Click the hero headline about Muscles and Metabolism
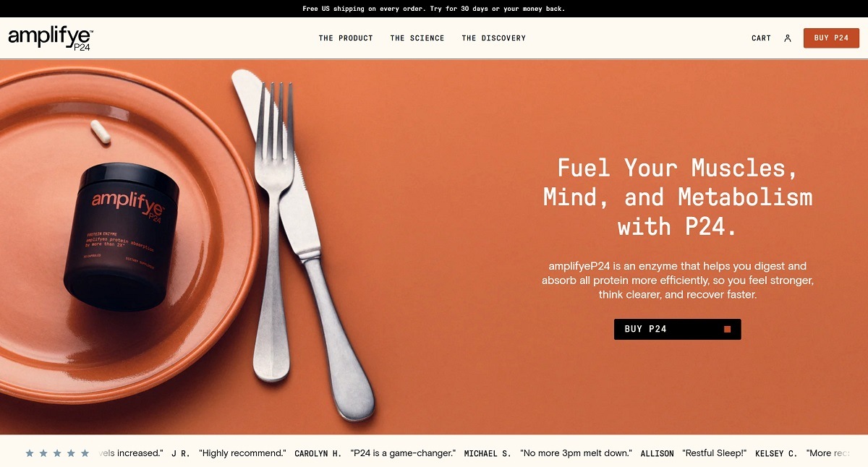This screenshot has height=467, width=868. (x=678, y=197)
